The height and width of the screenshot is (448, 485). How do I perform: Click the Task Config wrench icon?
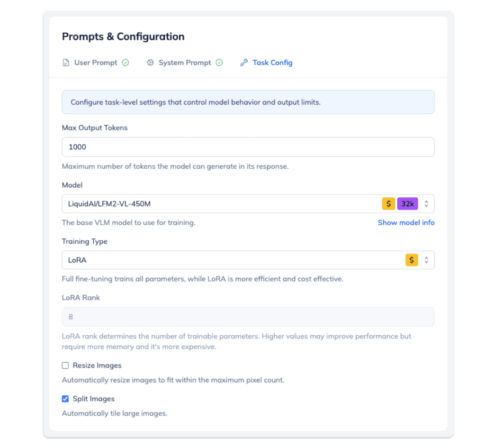pos(244,62)
